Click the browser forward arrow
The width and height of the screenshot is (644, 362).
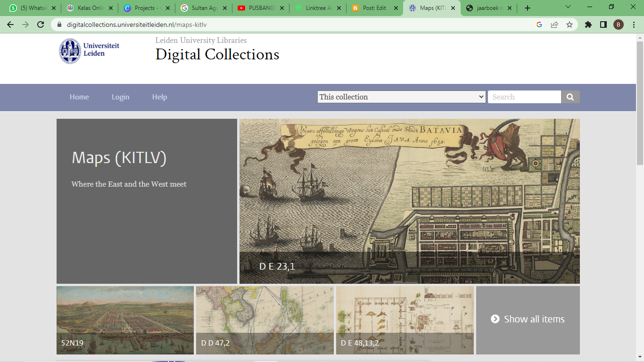(x=25, y=25)
